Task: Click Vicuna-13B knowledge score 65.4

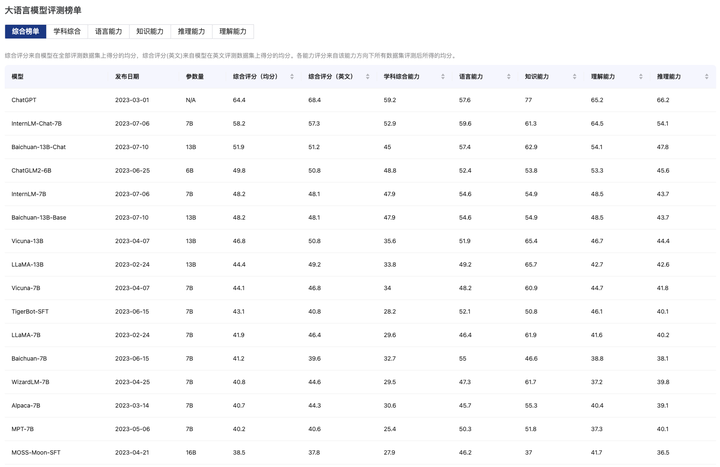Action: pyautogui.click(x=531, y=241)
